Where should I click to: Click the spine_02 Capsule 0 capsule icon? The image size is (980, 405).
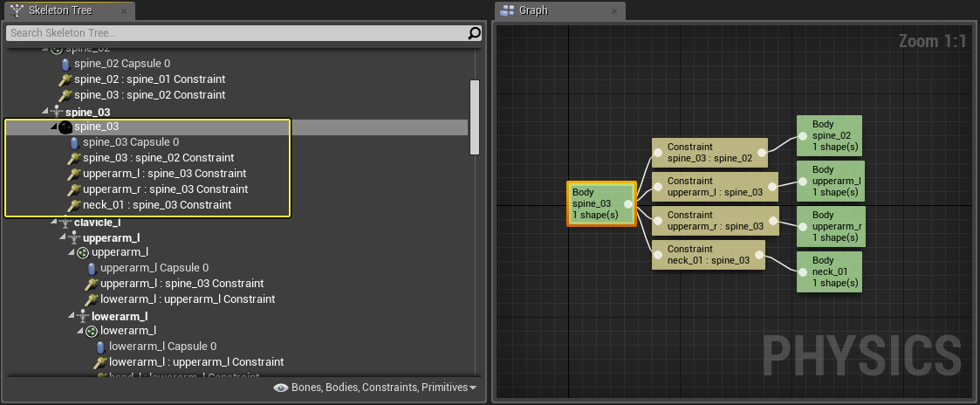coord(65,64)
